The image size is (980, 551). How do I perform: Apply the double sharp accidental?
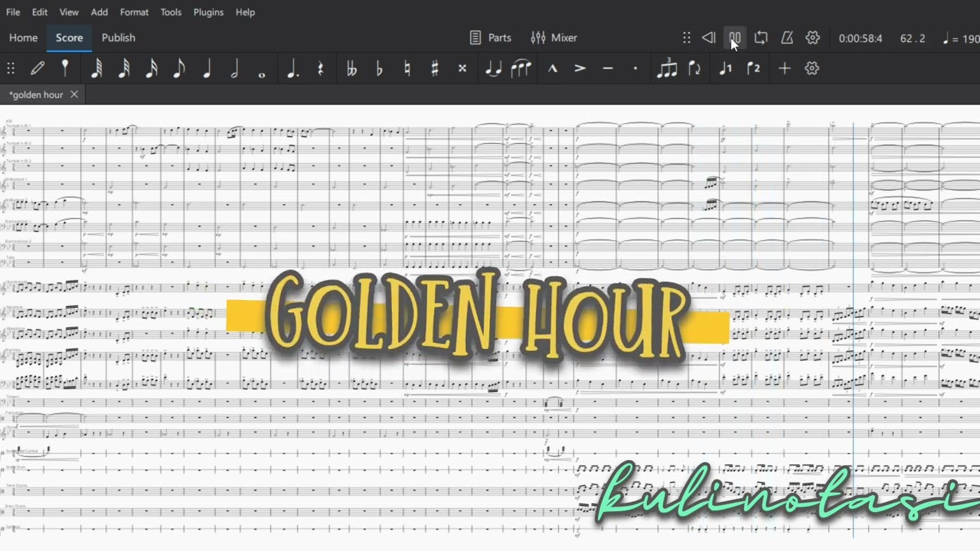click(462, 69)
